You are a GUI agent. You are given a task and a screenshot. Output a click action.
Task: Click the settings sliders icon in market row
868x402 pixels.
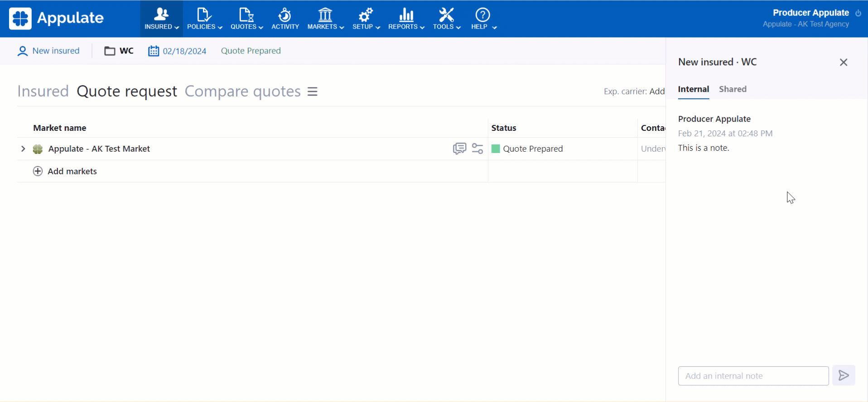coord(477,148)
